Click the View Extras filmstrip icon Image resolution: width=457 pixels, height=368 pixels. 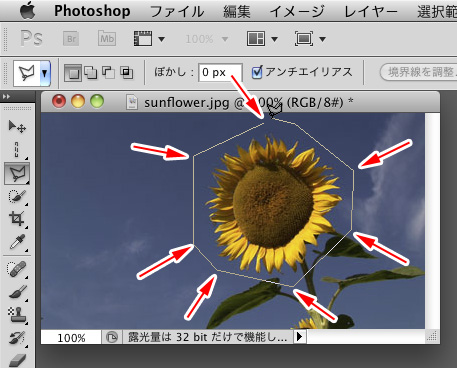(x=143, y=39)
